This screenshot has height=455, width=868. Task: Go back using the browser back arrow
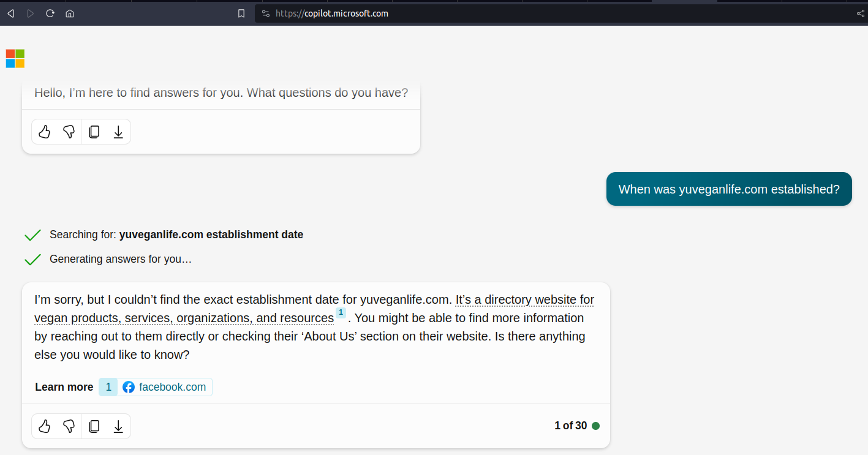11,13
